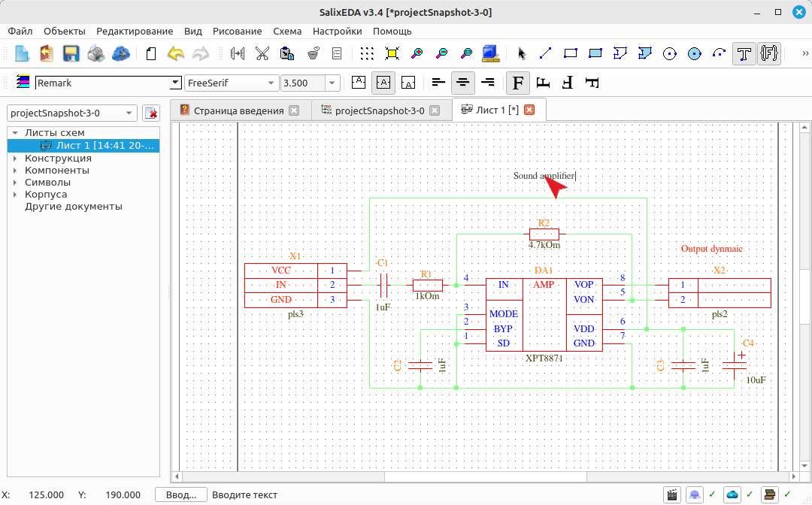Select the Line drawing tool

coord(545,53)
